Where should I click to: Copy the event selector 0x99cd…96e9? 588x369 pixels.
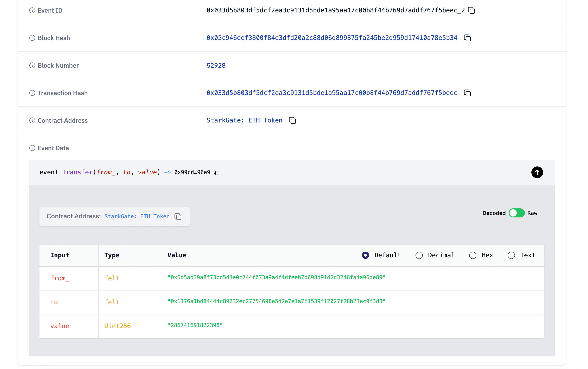217,172
